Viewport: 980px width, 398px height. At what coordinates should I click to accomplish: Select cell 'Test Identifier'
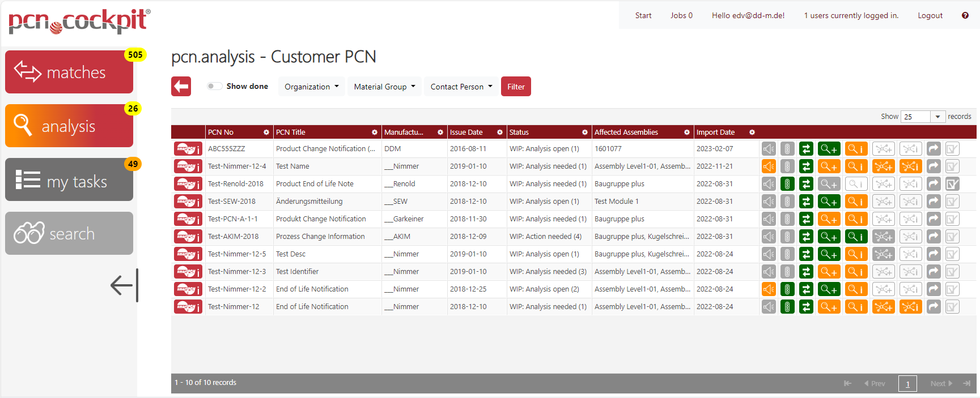click(x=297, y=272)
